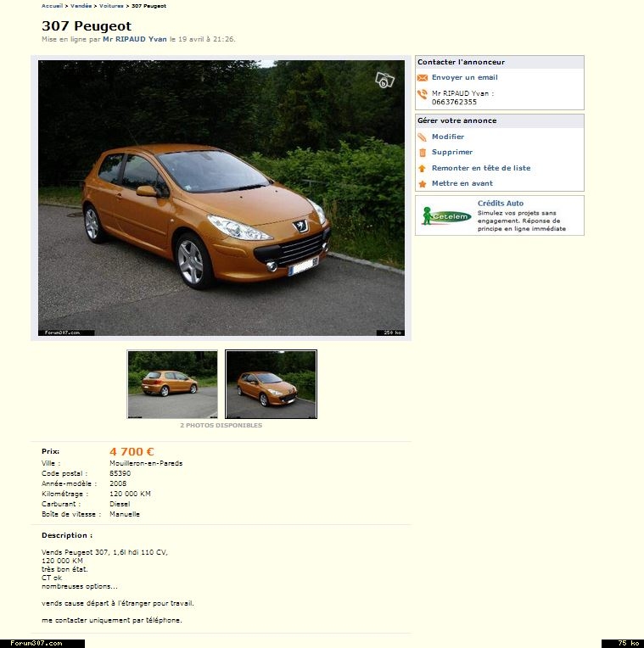Open the Mr RIPAUD Yvan author link

point(134,39)
